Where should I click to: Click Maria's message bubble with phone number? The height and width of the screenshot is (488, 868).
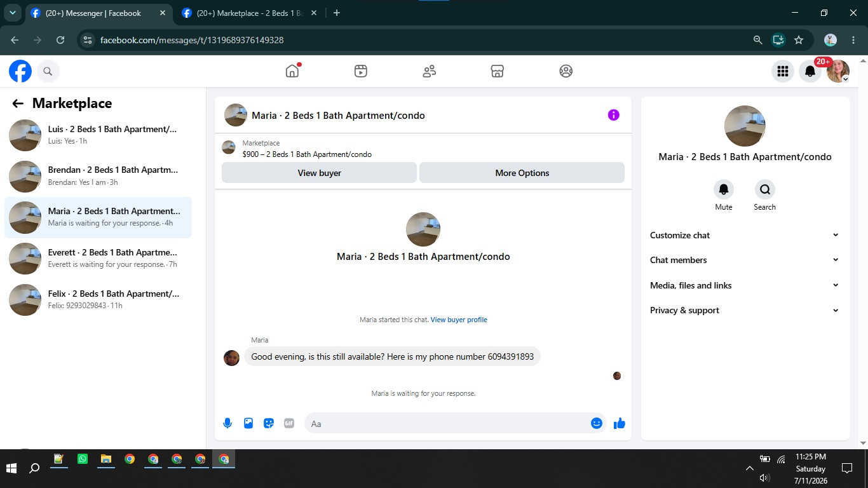(392, 356)
